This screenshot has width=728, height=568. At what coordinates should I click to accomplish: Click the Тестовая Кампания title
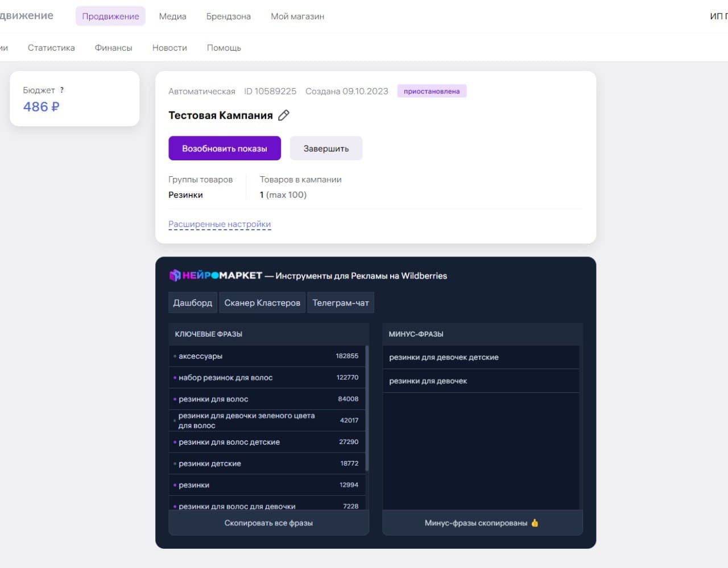tap(221, 115)
